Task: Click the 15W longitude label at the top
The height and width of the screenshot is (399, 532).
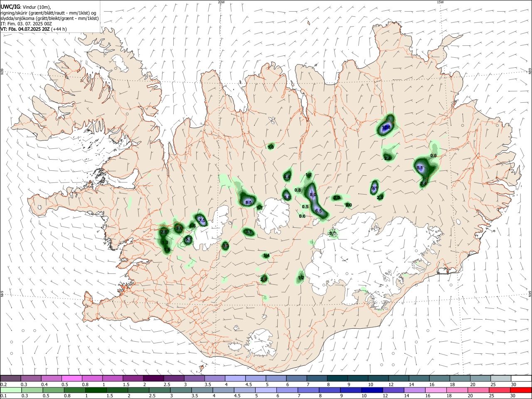Action: point(440,2)
